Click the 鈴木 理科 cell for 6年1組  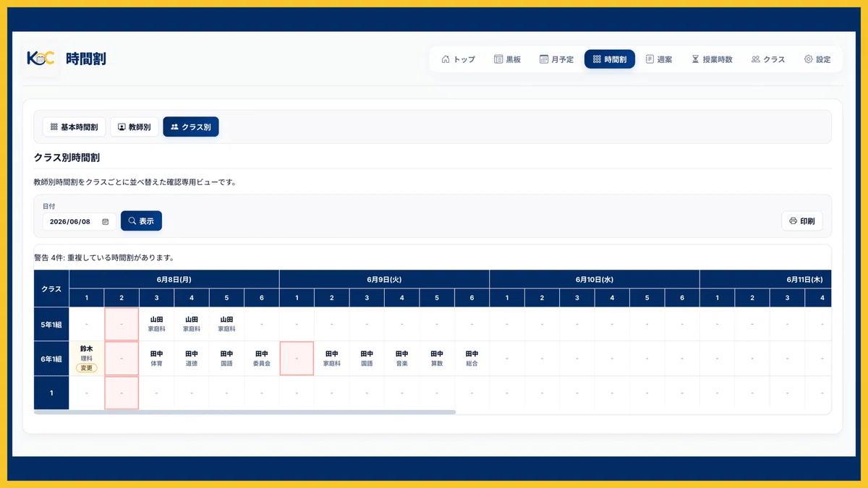tap(87, 359)
